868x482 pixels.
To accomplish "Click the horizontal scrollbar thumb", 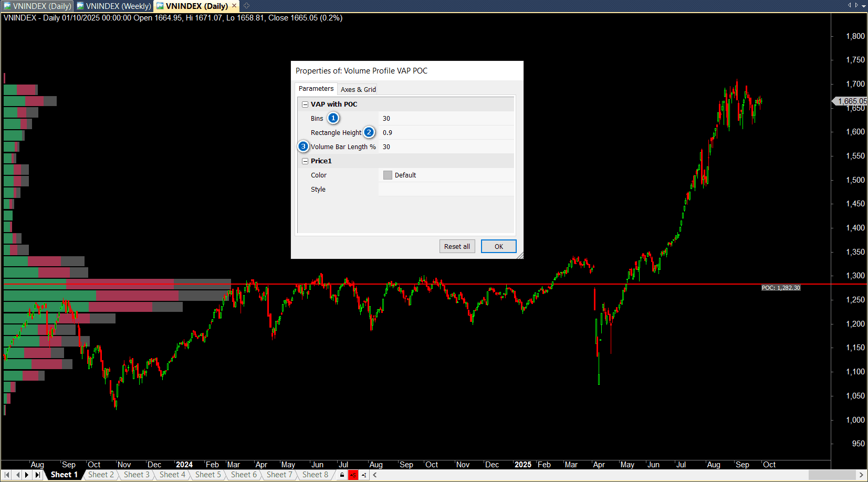I will point(832,475).
